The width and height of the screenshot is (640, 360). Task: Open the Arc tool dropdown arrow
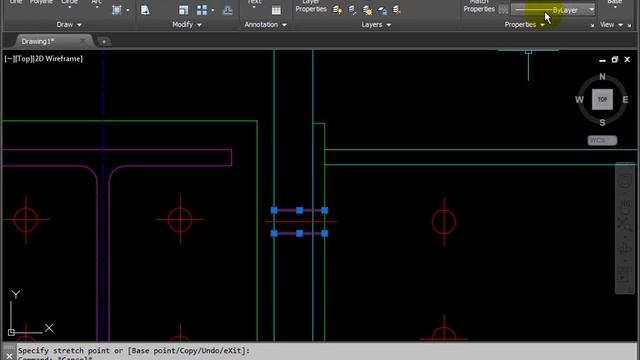pyautogui.click(x=96, y=7)
